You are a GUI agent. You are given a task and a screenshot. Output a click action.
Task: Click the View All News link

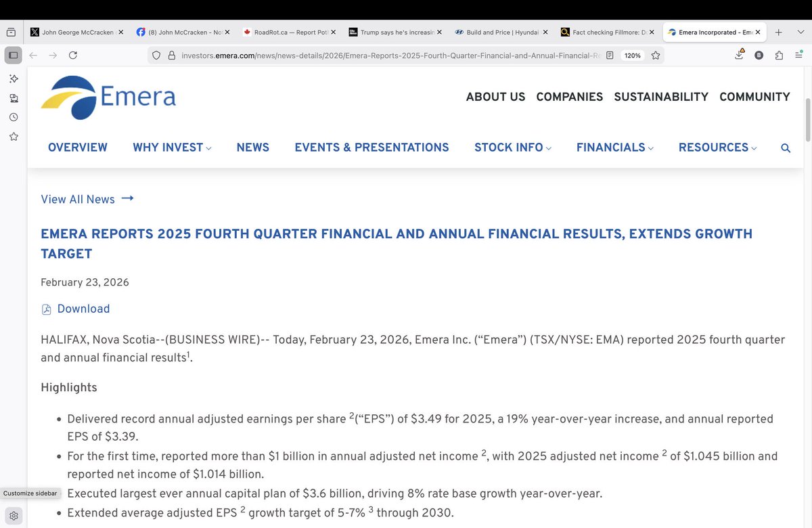(77, 199)
